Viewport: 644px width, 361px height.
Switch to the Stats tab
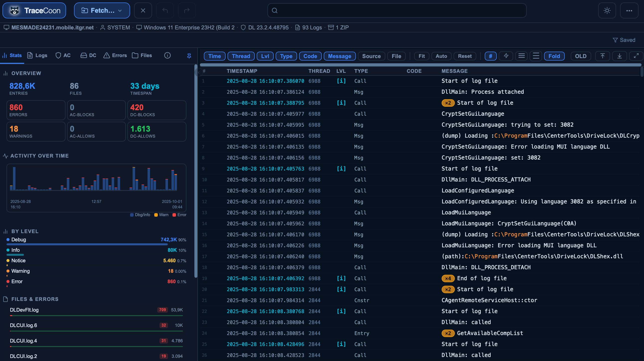point(12,56)
